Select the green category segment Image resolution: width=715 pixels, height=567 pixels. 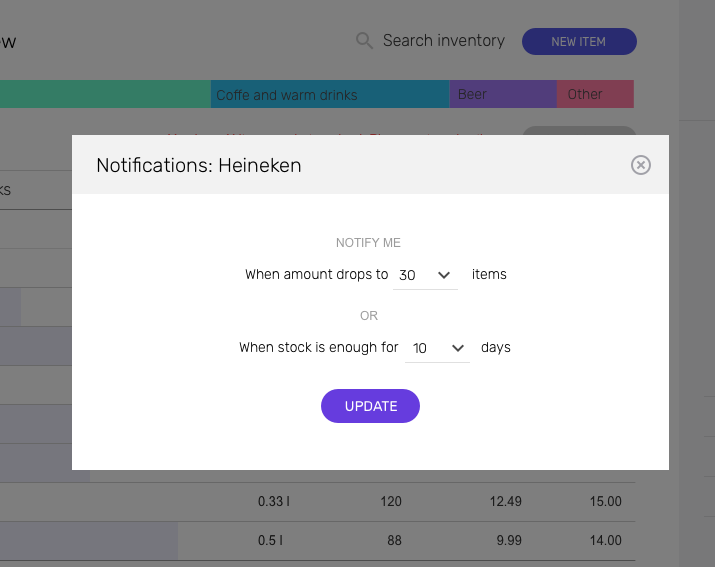pos(105,94)
